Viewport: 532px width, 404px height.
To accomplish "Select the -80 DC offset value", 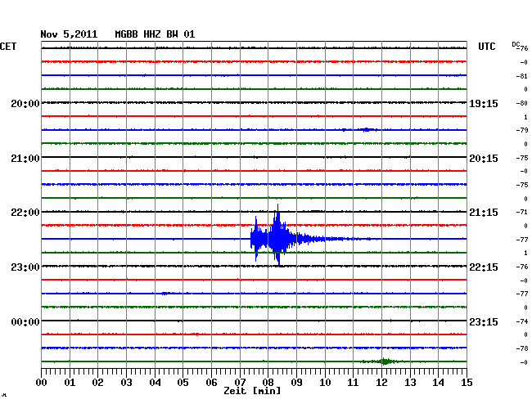I will 522,103.
